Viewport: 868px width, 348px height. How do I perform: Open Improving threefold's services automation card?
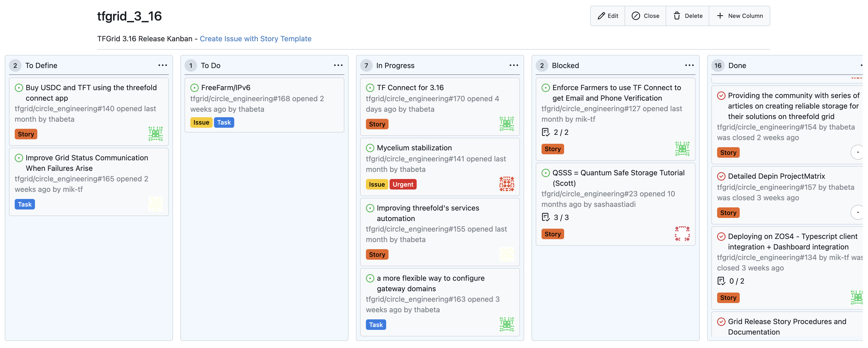point(428,213)
